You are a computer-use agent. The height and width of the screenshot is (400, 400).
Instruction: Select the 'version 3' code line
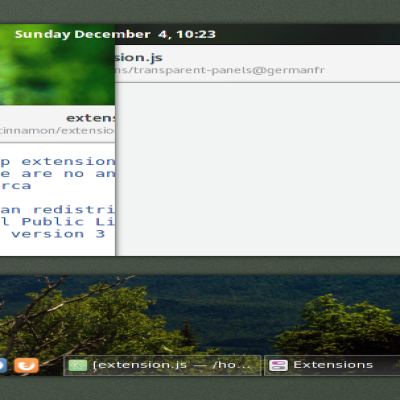58,234
